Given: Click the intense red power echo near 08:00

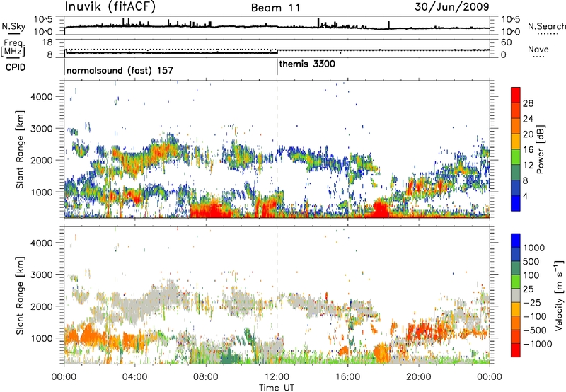Looking at the screenshot, I should point(211,209).
